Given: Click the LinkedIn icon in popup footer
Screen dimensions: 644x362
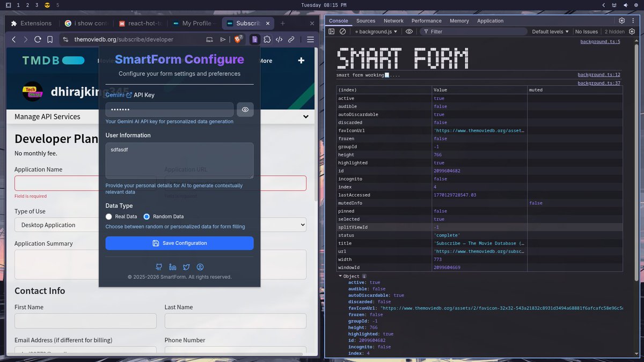Looking at the screenshot, I should [173, 267].
